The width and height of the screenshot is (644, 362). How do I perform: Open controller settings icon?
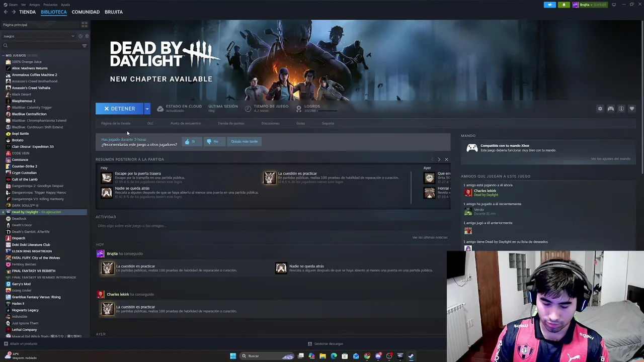611,109
